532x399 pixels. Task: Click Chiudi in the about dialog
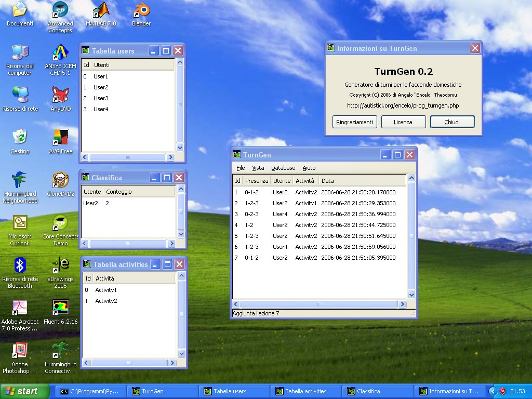(452, 122)
